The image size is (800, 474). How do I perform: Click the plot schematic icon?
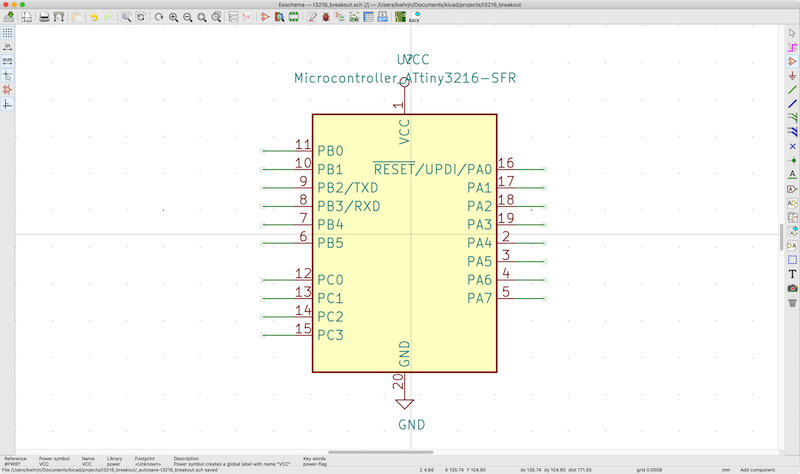59,17
